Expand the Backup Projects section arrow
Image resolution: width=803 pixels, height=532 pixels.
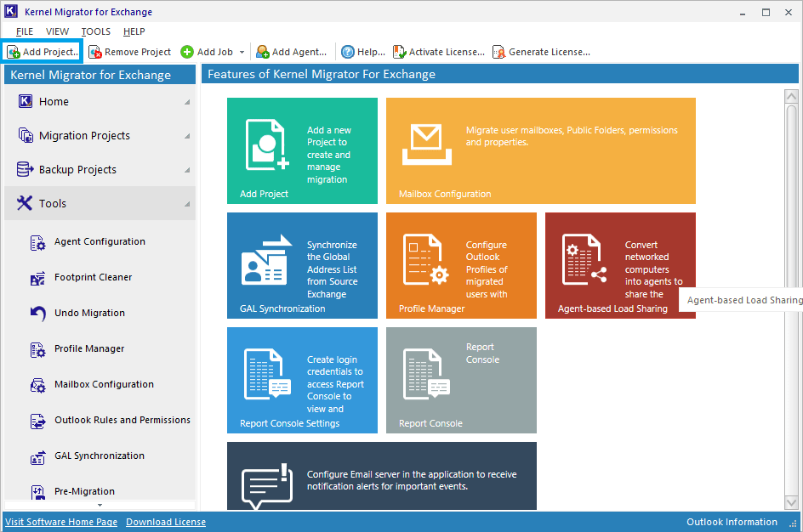[x=187, y=170]
